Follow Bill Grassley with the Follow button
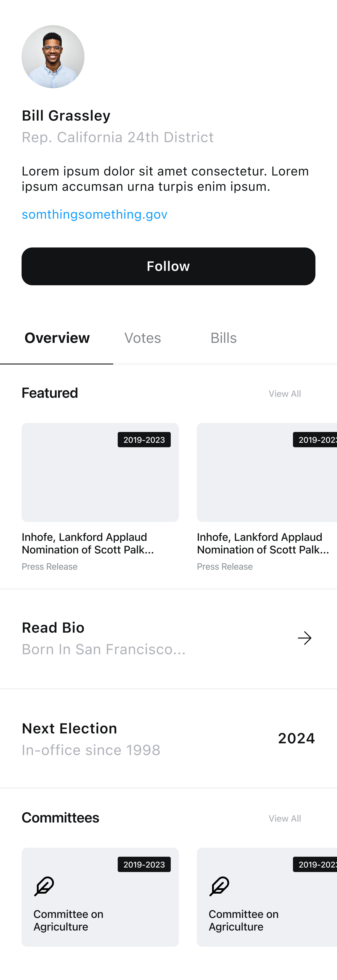 click(x=168, y=266)
